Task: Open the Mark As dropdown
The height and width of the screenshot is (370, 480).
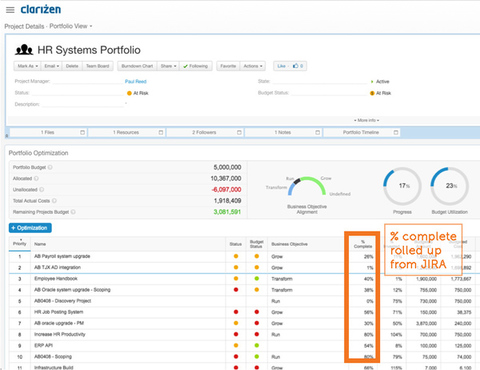Action: click(x=27, y=66)
